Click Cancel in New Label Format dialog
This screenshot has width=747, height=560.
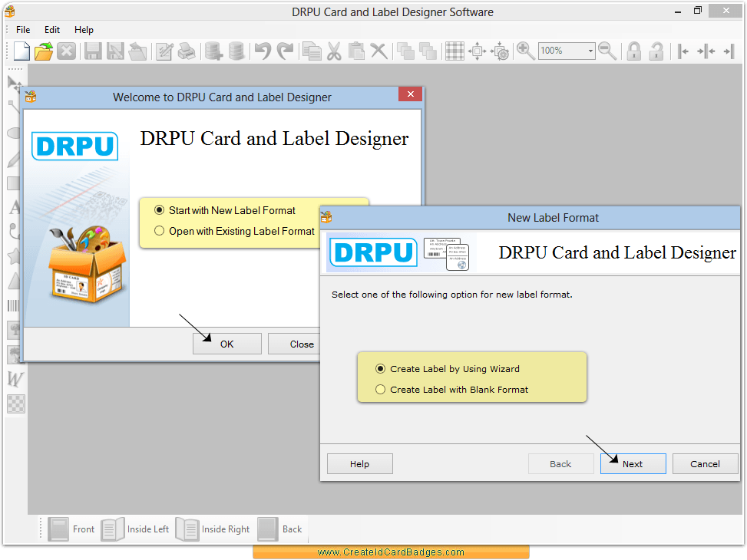[x=705, y=464]
